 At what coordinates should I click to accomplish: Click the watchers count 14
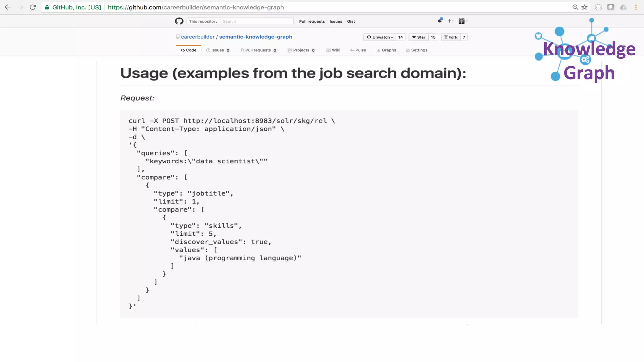pos(400,37)
